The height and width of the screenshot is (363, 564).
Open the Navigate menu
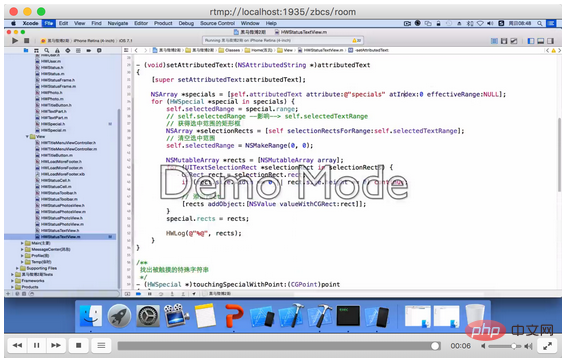(118, 23)
